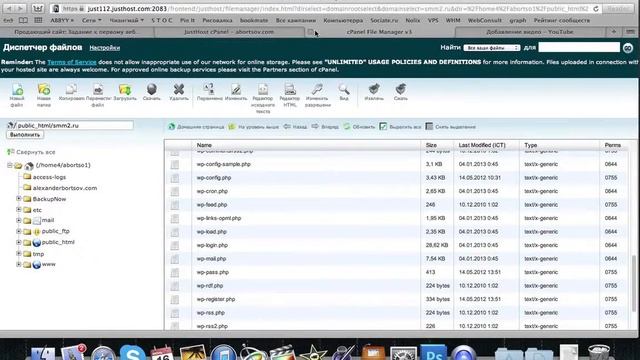Viewport: 640px width, 360px height.
Task: Open the Terms of Service link
Action: pyautogui.click(x=72, y=62)
